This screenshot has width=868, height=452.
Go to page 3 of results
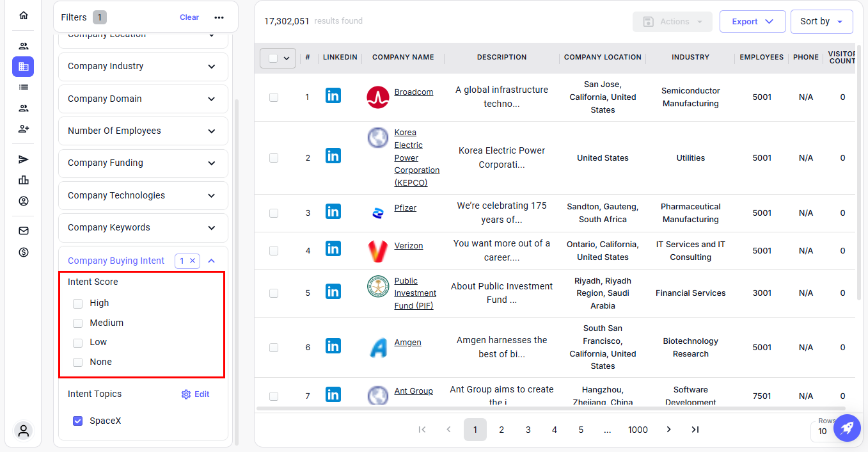(528, 430)
